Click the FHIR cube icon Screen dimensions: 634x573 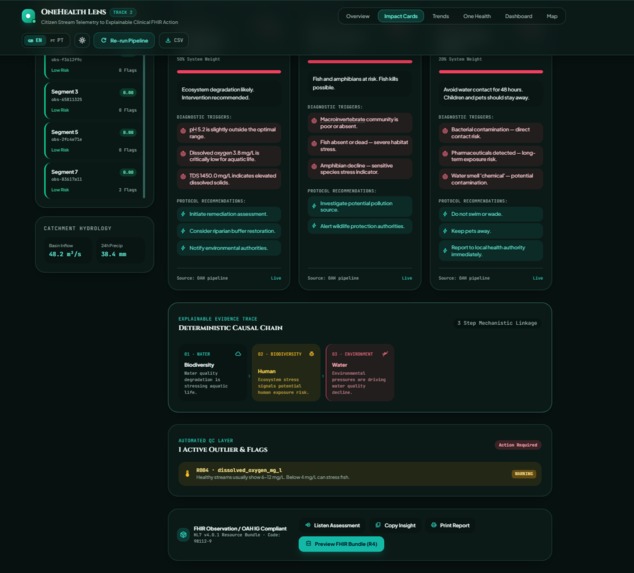pyautogui.click(x=183, y=535)
